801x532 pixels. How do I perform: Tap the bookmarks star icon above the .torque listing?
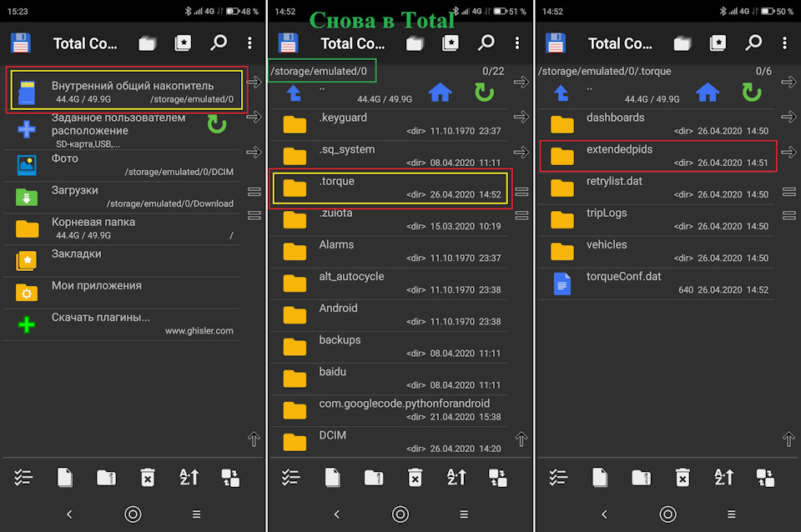coord(718,43)
